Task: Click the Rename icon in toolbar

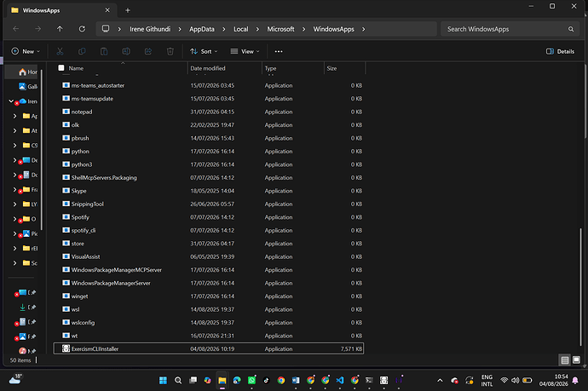Action: tap(126, 51)
